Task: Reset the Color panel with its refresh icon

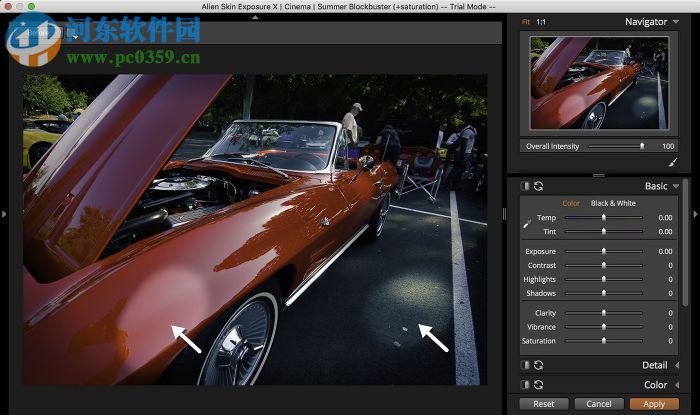Action: click(x=540, y=385)
